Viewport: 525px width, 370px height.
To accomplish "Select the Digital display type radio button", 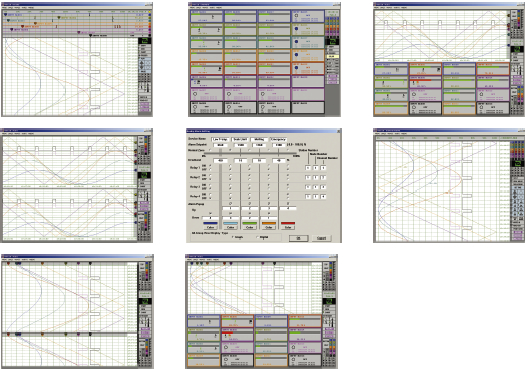I will [257, 237].
